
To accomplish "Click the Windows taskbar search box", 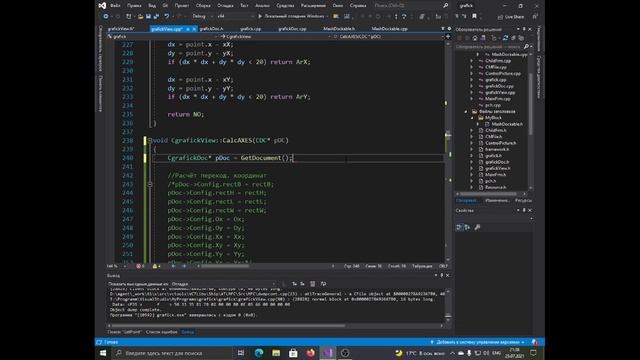I will [x=171, y=353].
